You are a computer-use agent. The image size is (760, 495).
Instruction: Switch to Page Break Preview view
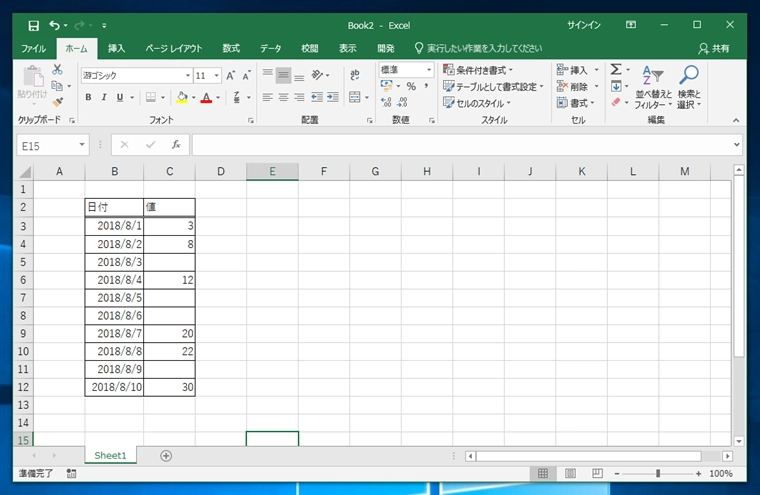click(598, 473)
